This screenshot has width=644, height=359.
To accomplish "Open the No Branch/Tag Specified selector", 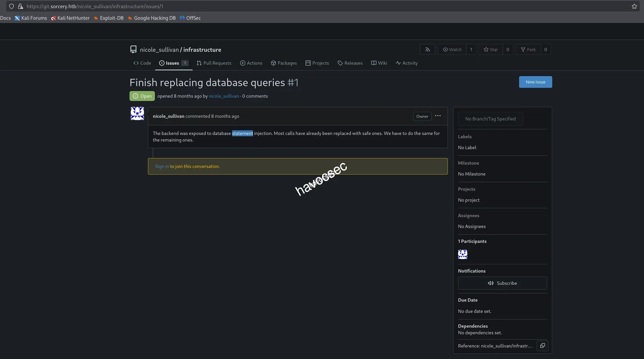I will [x=490, y=119].
